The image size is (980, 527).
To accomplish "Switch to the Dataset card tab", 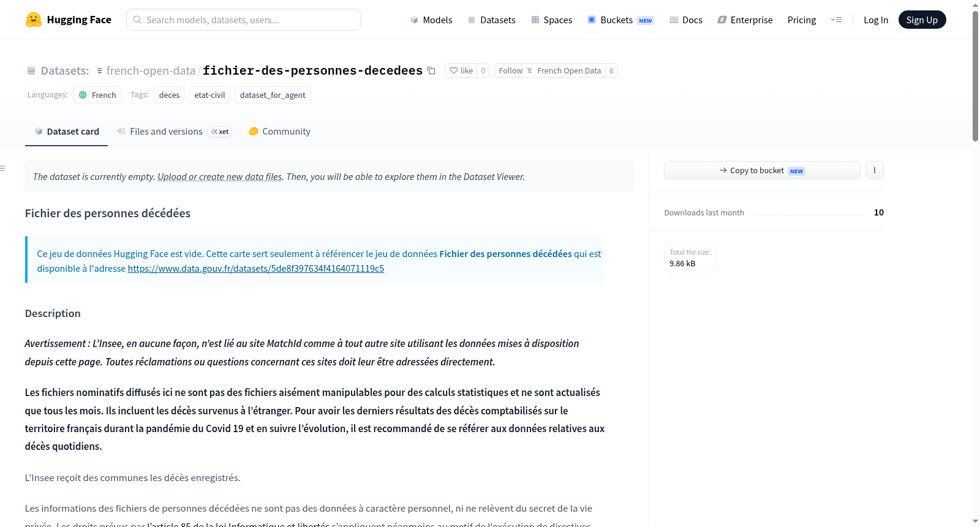I will tap(66, 131).
